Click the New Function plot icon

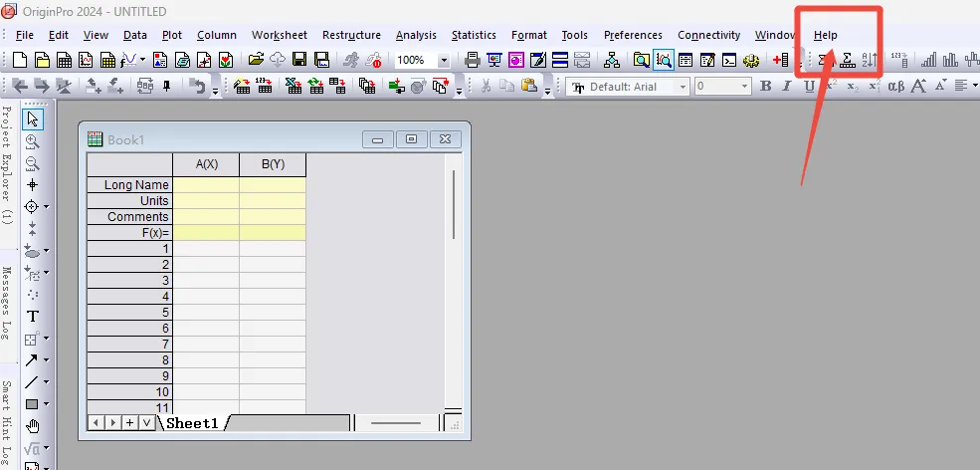pos(128,60)
